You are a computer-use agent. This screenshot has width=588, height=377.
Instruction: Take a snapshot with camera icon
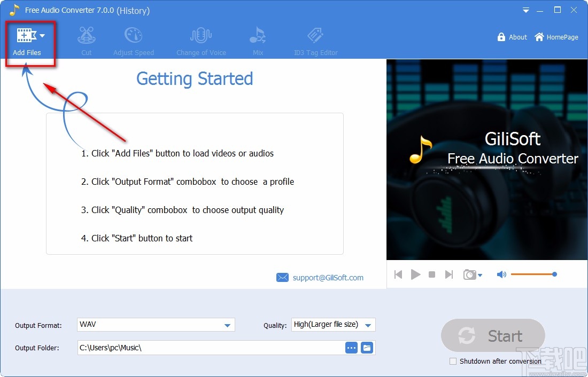point(469,274)
